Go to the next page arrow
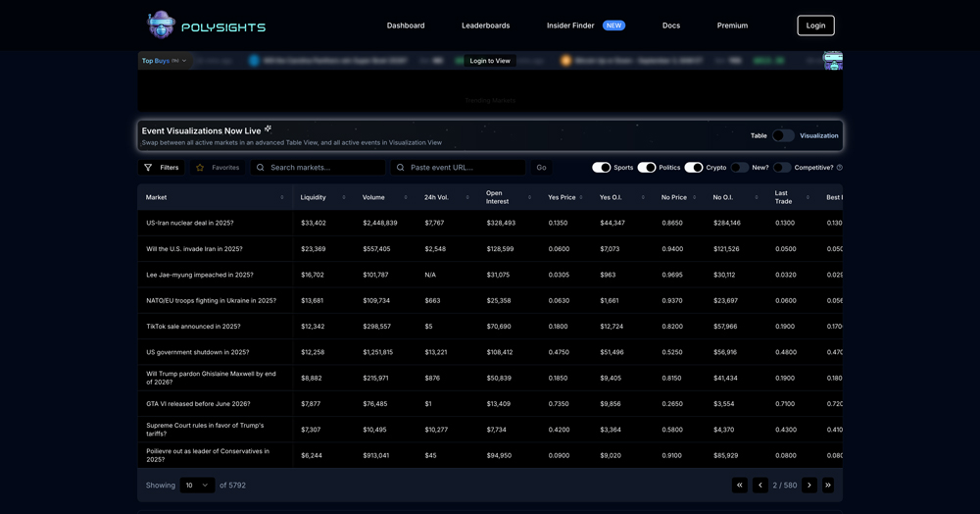The image size is (980, 514). (808, 485)
